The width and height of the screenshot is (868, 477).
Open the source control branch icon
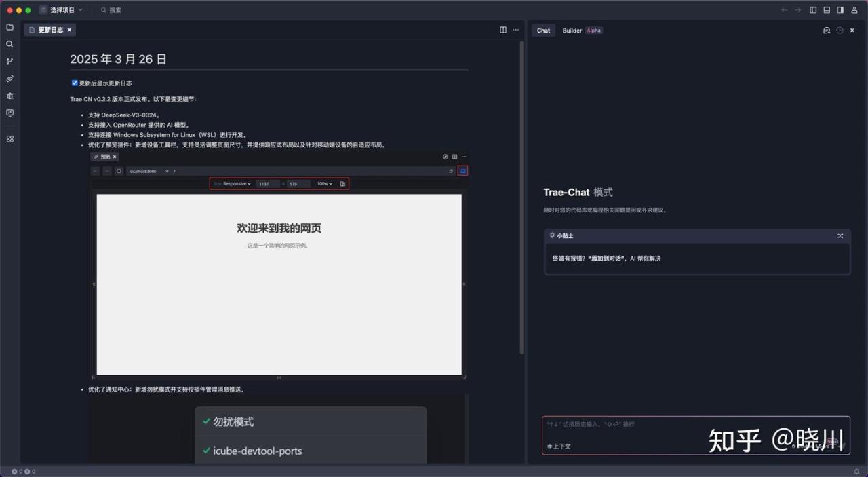(9, 61)
